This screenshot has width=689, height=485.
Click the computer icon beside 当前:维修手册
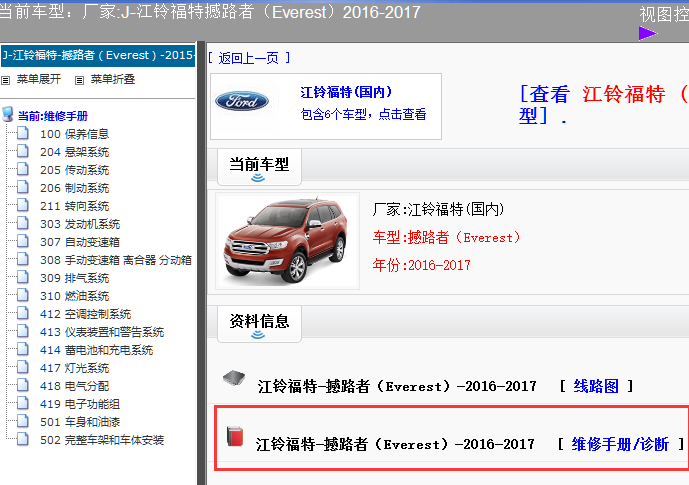(7, 114)
